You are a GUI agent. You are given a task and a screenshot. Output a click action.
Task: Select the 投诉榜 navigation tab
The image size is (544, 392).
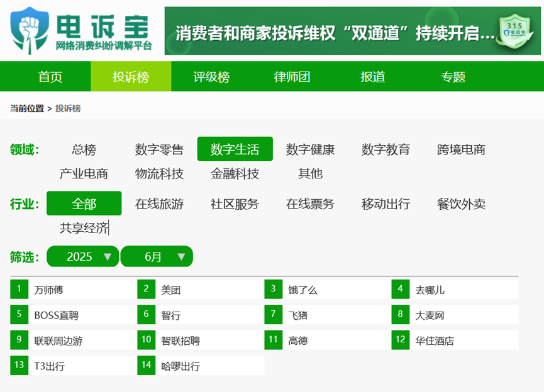(131, 77)
